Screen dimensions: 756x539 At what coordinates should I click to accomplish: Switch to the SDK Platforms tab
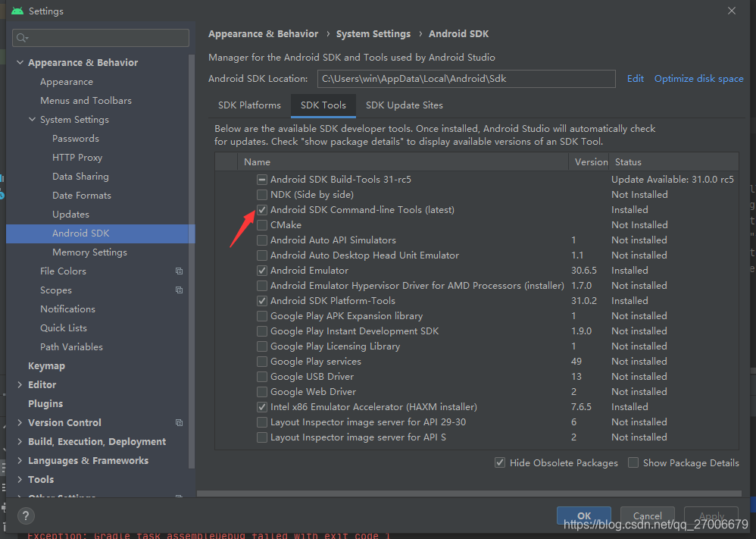coord(249,105)
